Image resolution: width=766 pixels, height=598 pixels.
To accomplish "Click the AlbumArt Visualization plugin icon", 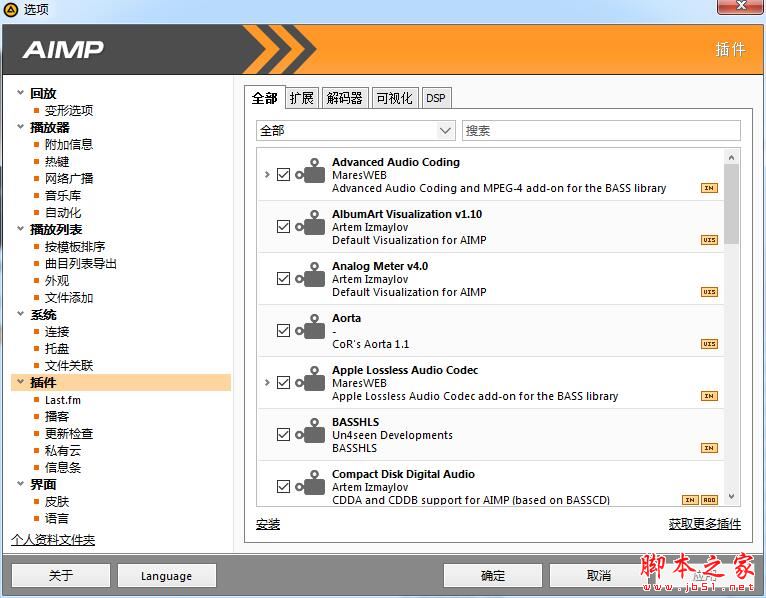I will click(310, 223).
